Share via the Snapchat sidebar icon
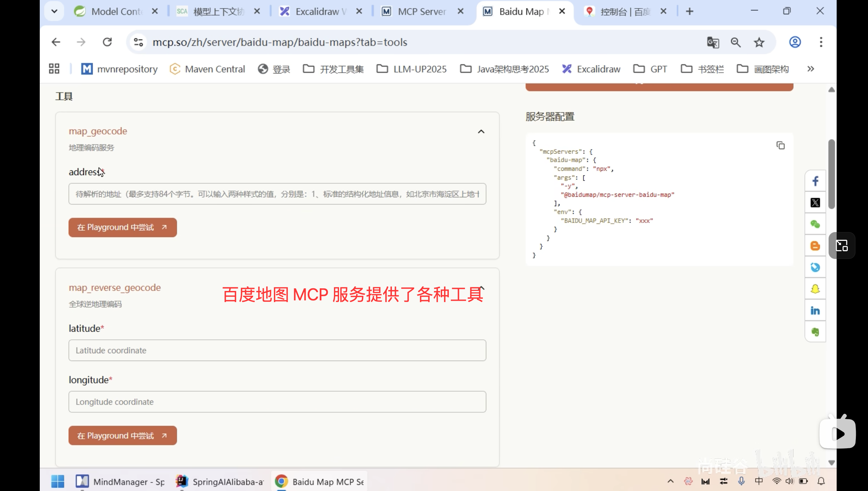Image resolution: width=868 pixels, height=491 pixels. pos(815,289)
